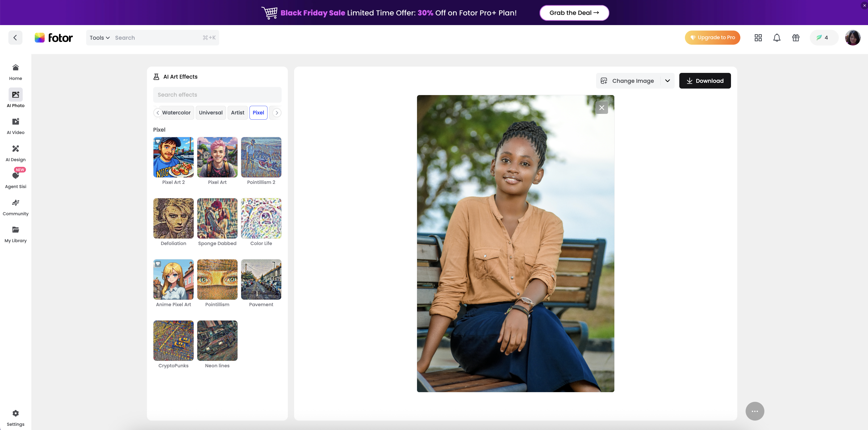Expand the Tools dropdown
This screenshot has height=430, width=868.
point(99,38)
